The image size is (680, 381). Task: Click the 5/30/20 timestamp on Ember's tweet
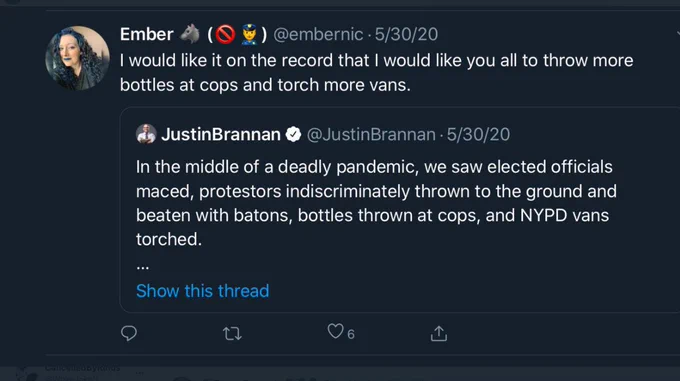pos(406,34)
